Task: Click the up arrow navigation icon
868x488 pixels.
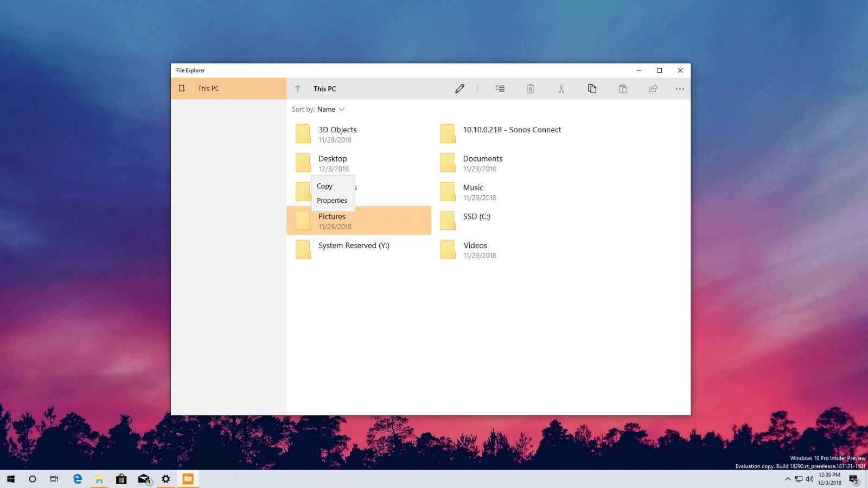Action: point(297,89)
